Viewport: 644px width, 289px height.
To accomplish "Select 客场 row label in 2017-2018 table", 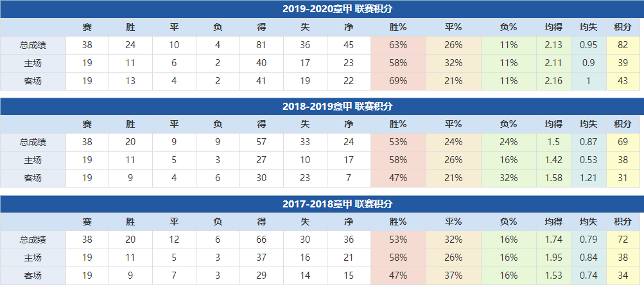I will pos(33,276).
